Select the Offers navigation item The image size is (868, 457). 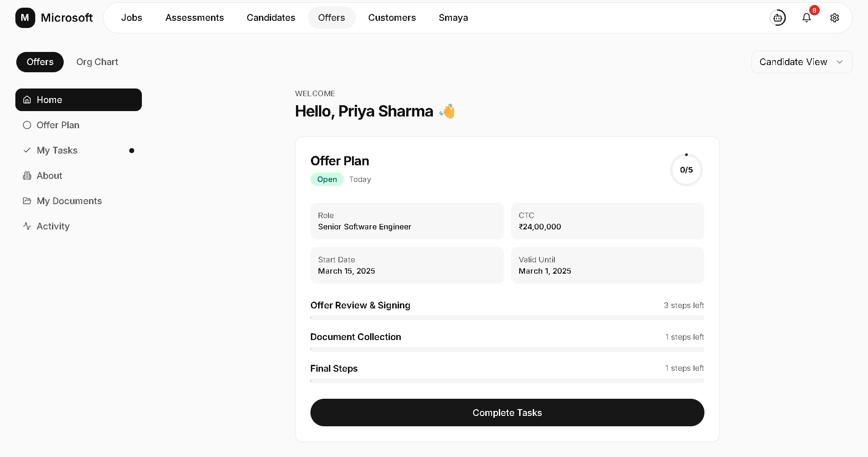pyautogui.click(x=331, y=18)
